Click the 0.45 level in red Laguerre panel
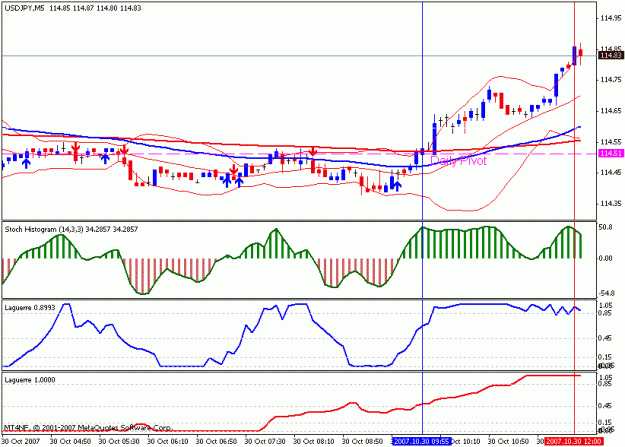This screenshot has width=625, height=447. [605, 406]
